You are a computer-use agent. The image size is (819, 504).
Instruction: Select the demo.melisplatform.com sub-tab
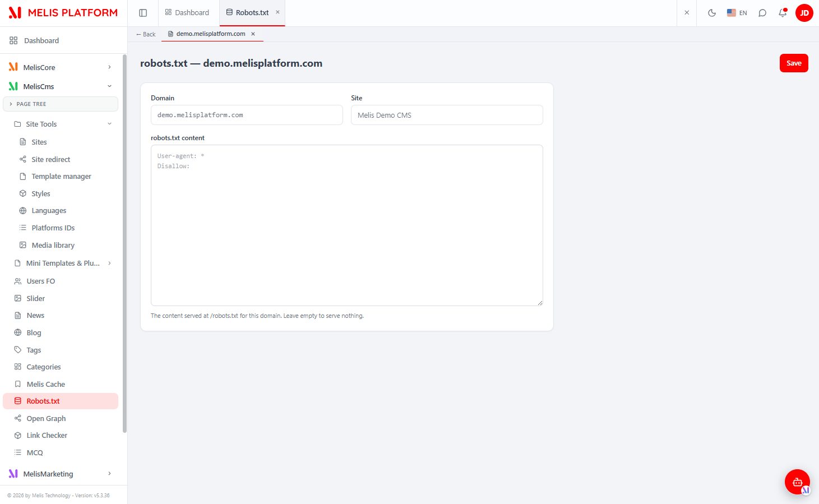pos(207,34)
